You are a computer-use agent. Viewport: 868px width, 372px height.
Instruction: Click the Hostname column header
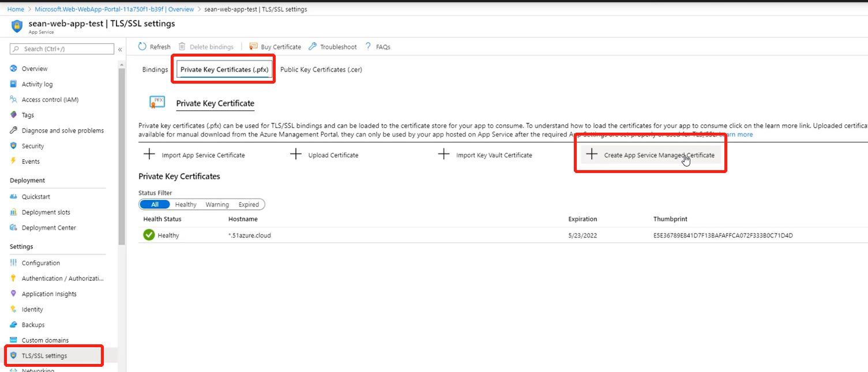pyautogui.click(x=243, y=219)
